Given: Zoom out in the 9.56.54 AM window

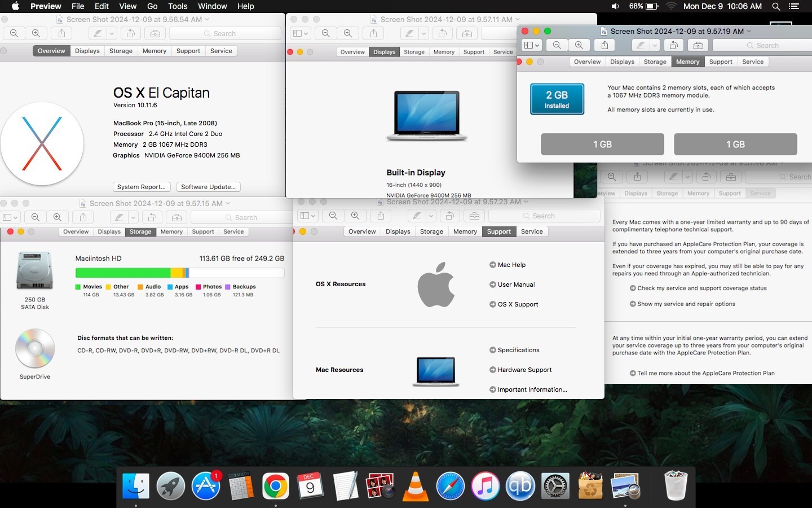Looking at the screenshot, I should (14, 34).
